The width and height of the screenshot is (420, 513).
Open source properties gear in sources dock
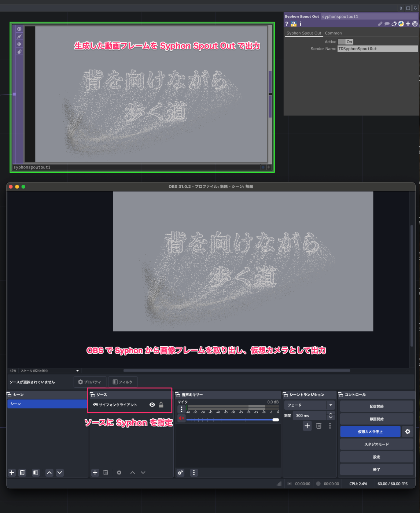[119, 472]
